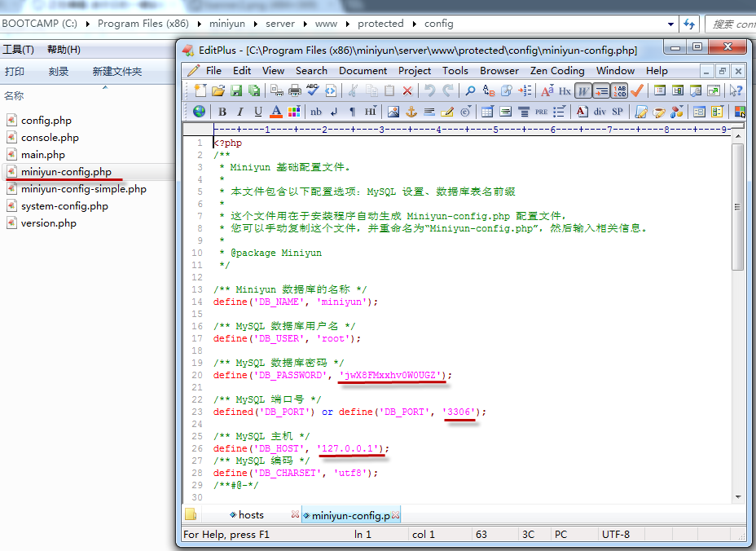The height and width of the screenshot is (551, 756).
Task: Close the miniyun-config.p tab with its X
Action: 395,515
